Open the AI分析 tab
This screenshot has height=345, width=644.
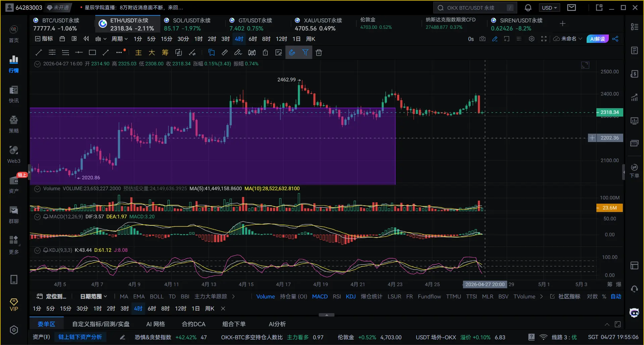(277, 324)
